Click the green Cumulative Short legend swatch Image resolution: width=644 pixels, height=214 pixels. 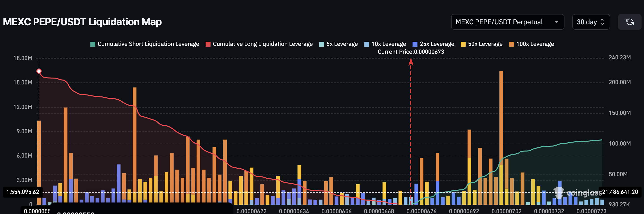click(x=93, y=44)
